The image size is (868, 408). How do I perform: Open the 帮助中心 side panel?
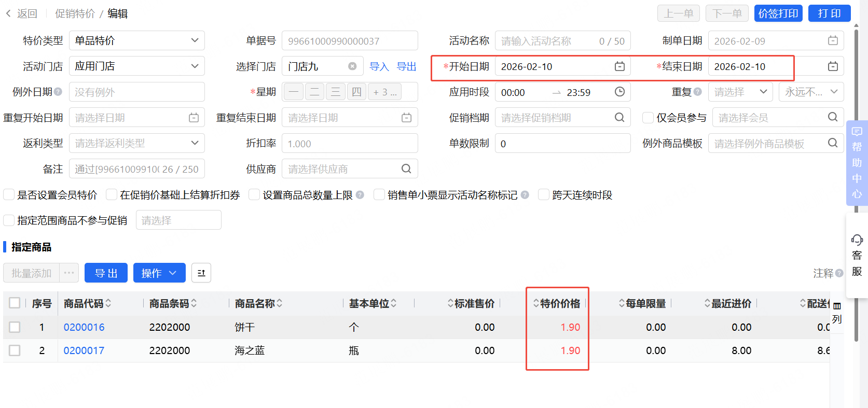click(857, 163)
